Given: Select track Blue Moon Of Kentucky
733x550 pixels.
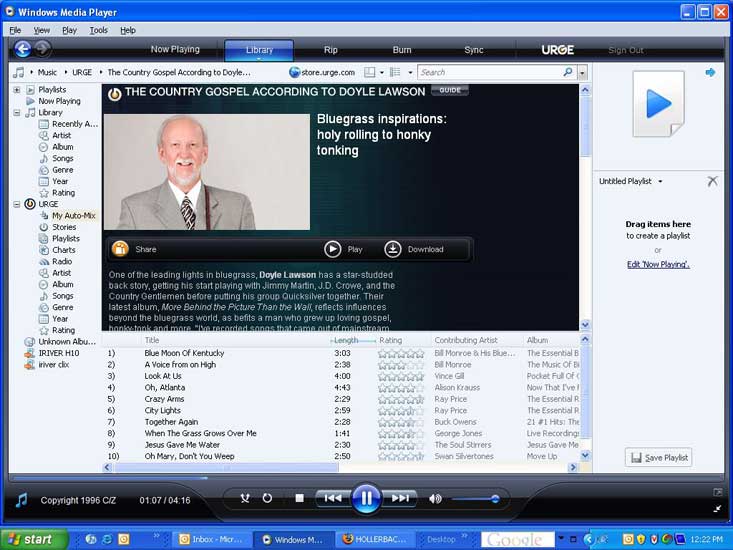Looking at the screenshot, I should pos(184,353).
